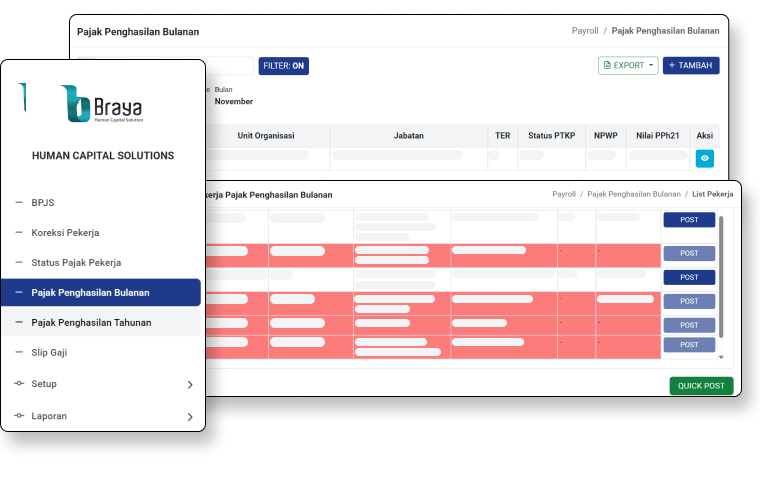
Task: Click Pajak Penghasilan Bulanan breadcrumb in List Pekerja panel
Action: (x=634, y=194)
